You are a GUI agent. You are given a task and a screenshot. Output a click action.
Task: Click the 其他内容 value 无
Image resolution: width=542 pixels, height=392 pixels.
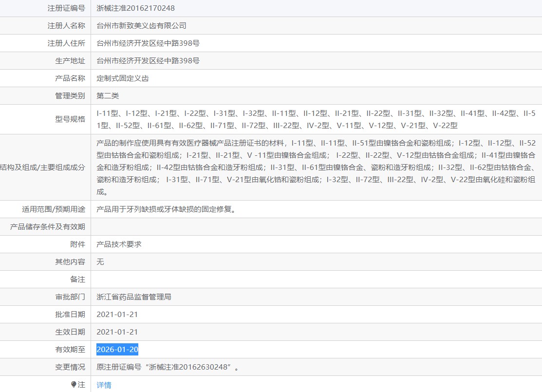click(x=100, y=261)
